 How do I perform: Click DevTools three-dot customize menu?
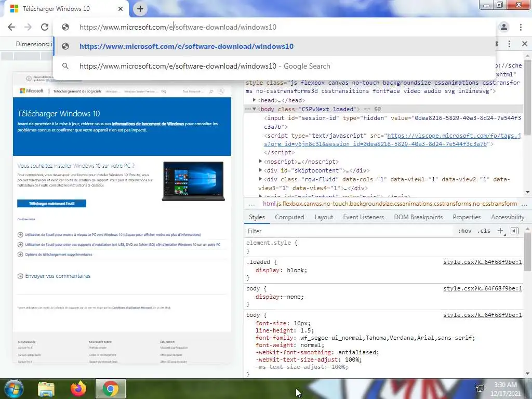point(509,44)
